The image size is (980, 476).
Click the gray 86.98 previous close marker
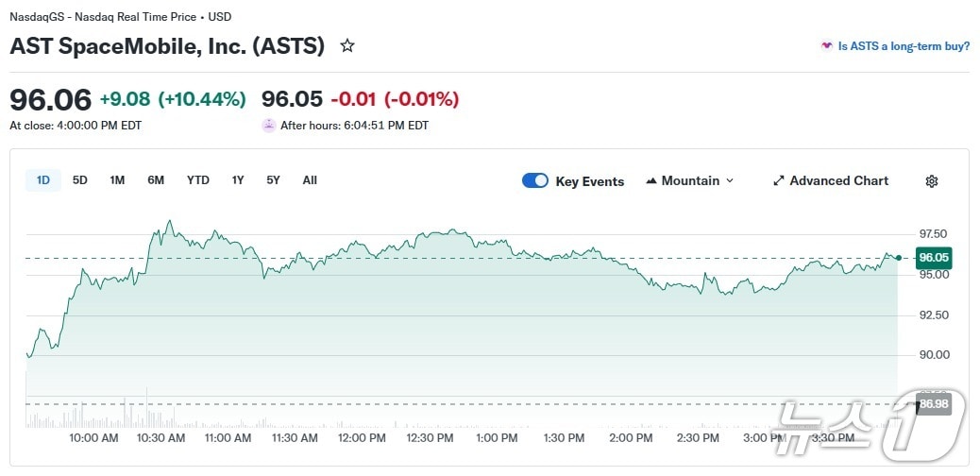pyautogui.click(x=933, y=403)
